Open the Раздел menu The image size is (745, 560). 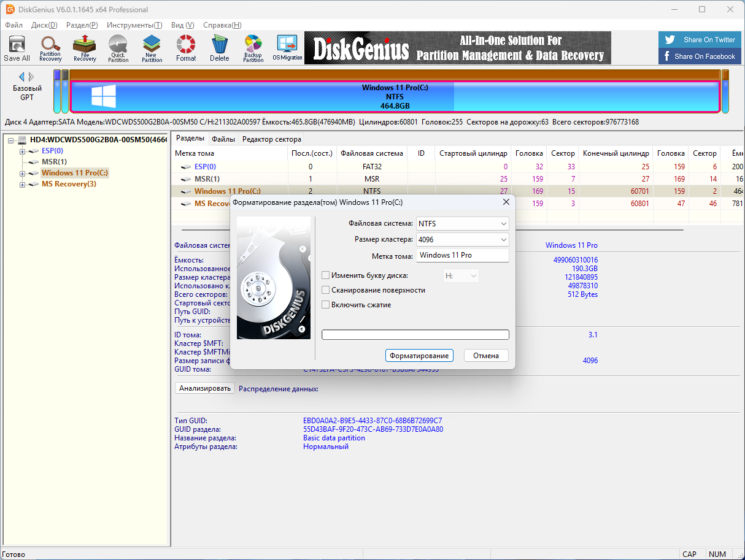[x=82, y=25]
